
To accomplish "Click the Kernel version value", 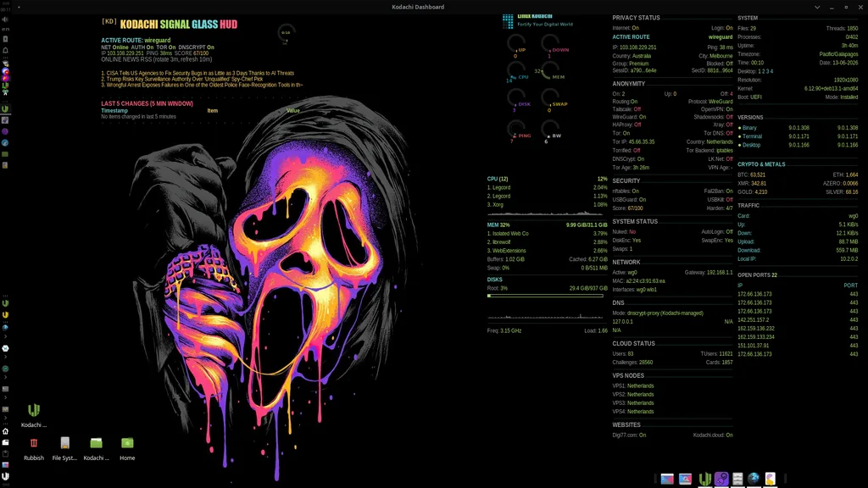I will click(831, 88).
